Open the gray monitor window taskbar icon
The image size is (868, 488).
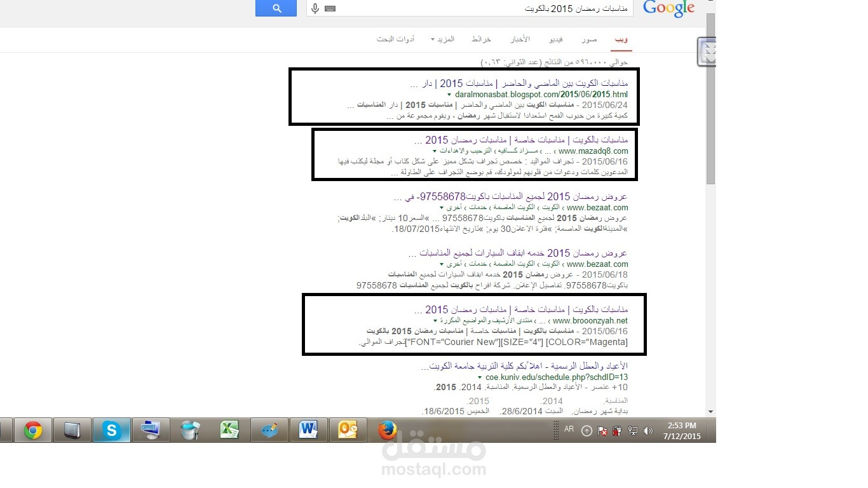(72, 430)
